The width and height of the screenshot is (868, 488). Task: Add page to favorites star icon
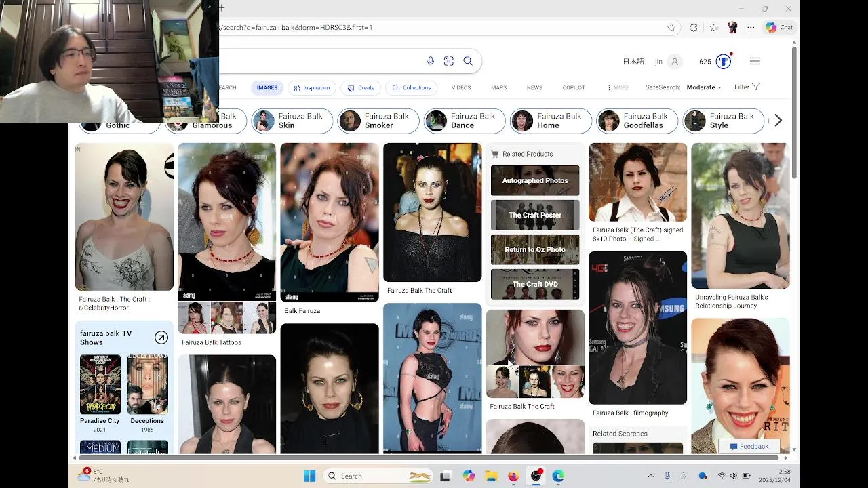pyautogui.click(x=671, y=28)
